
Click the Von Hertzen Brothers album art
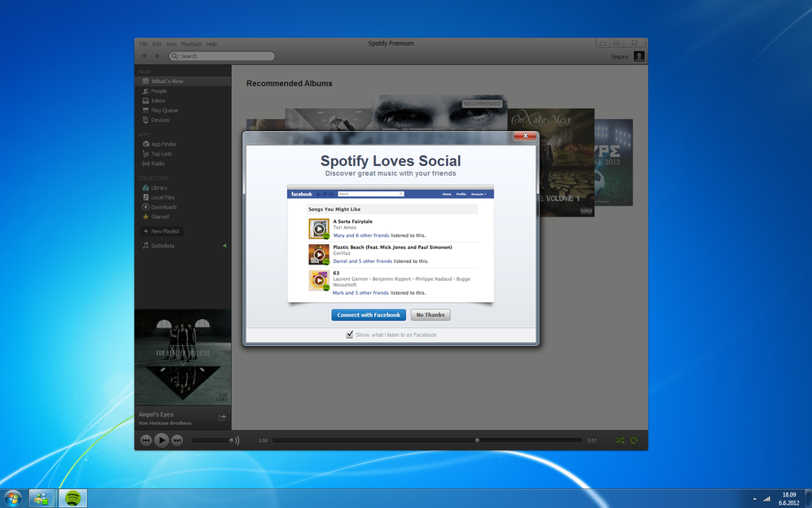click(183, 357)
